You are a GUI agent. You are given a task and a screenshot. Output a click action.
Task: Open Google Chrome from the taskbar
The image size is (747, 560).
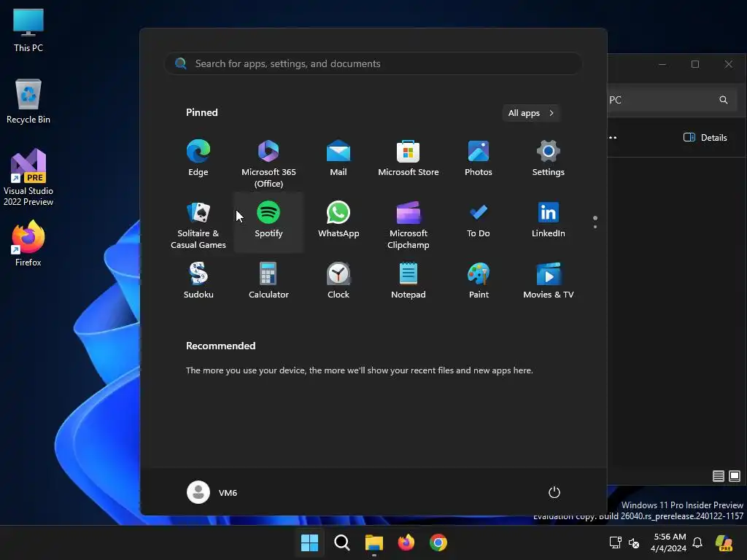click(438, 542)
